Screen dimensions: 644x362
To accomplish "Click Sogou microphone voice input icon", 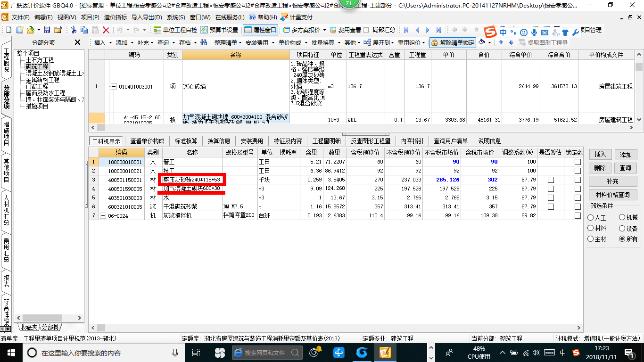I will click(x=534, y=33).
